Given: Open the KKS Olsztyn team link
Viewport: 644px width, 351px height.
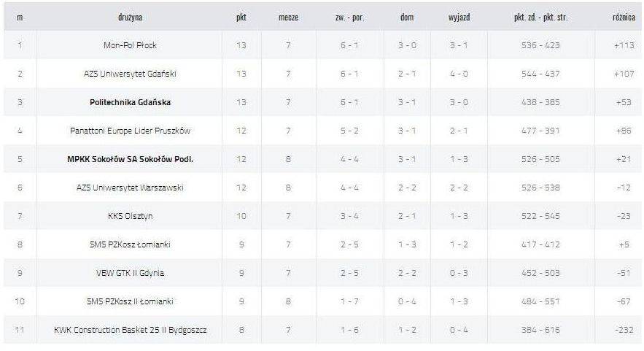Looking at the screenshot, I should point(130,216).
